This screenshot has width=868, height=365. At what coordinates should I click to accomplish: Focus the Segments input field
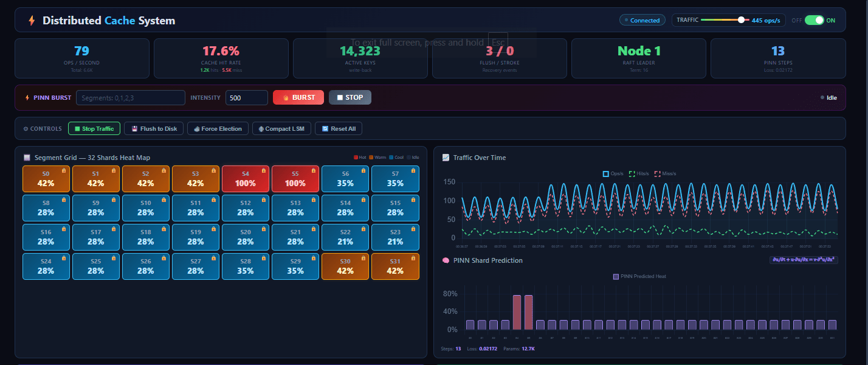point(131,97)
